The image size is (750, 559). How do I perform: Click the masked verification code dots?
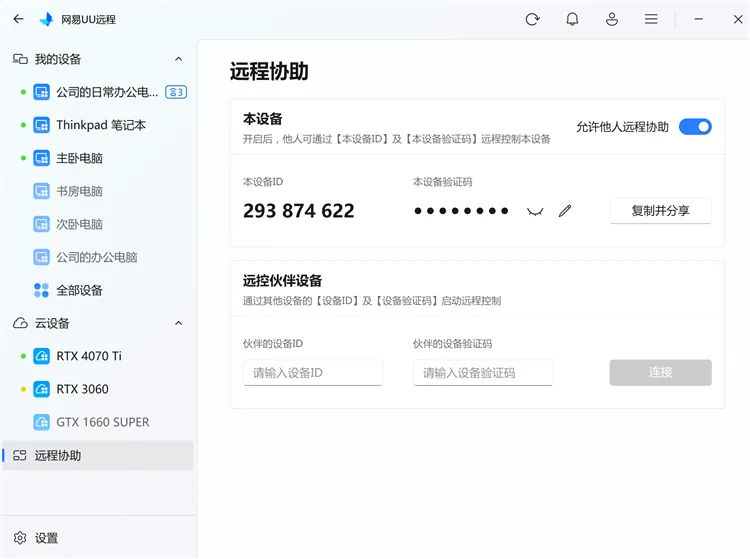pos(461,211)
